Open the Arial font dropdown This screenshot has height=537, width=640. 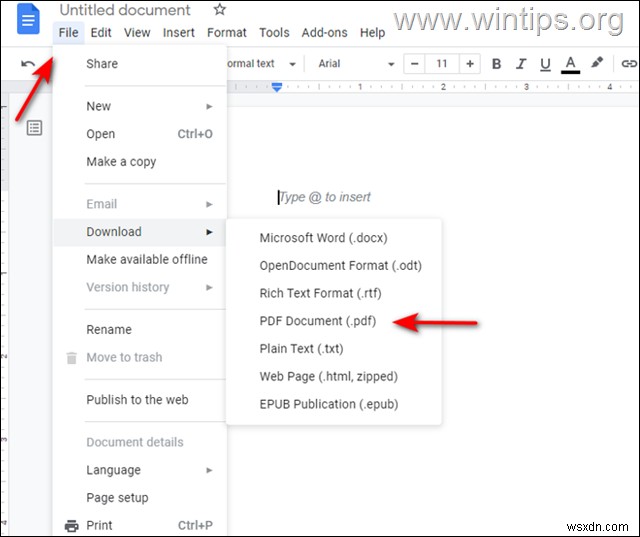(356, 64)
